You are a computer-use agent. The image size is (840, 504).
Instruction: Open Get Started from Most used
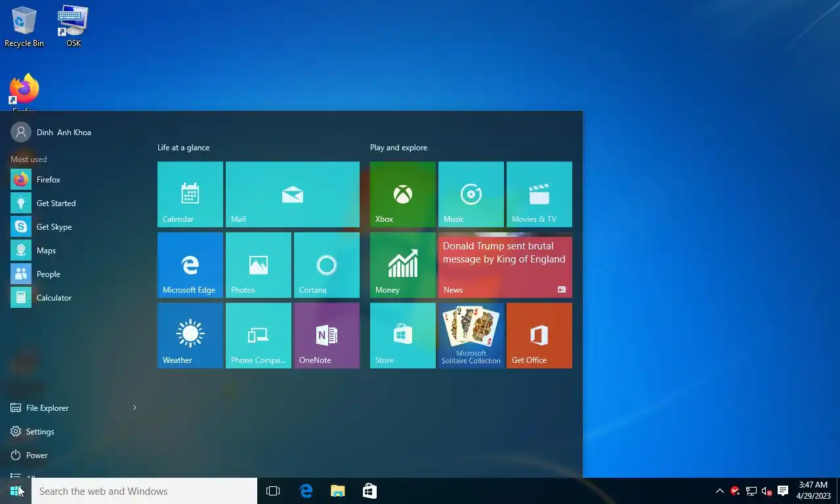point(73,203)
